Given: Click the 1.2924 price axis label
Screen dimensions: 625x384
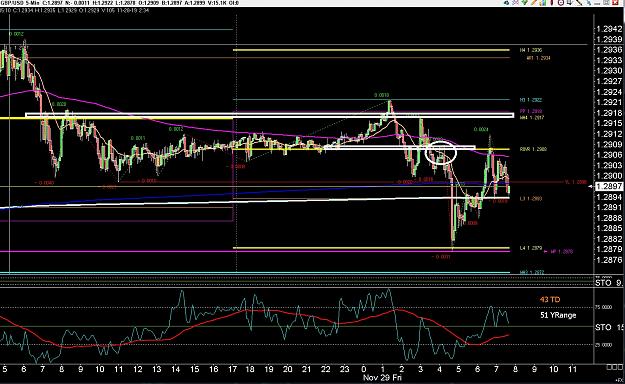Looking at the screenshot, I should [609, 92].
